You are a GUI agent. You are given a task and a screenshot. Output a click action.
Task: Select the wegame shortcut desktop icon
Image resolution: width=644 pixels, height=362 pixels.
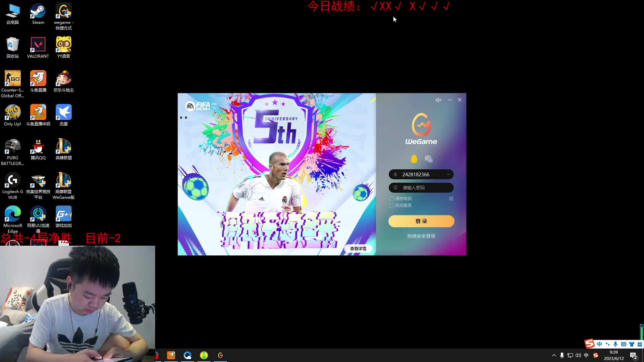click(x=64, y=17)
